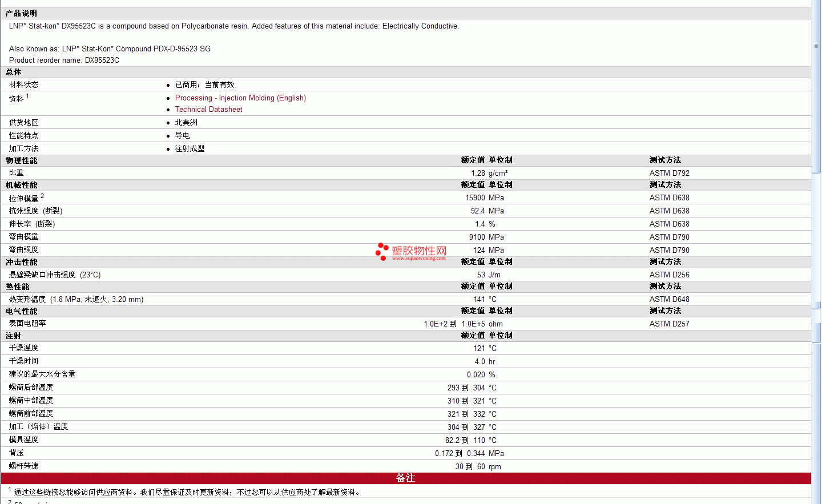Click the 弯曲强度 row label
The width and height of the screenshot is (822, 504).
(24, 250)
